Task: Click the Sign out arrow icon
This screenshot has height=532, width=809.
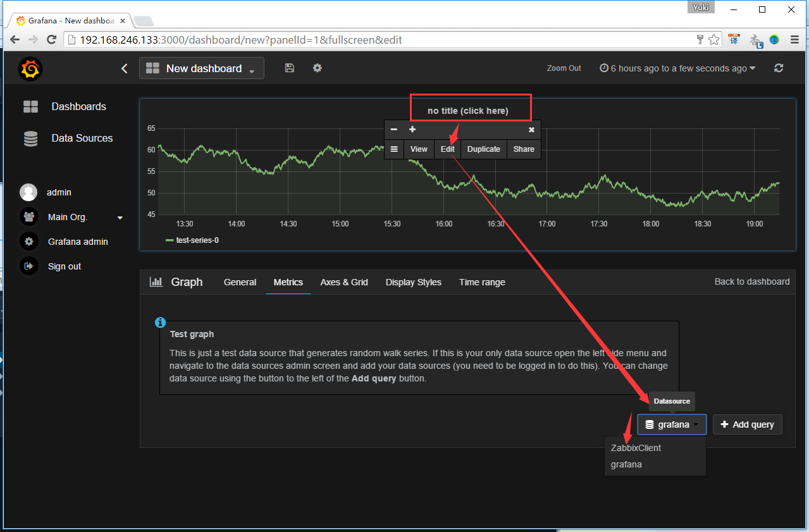Action: tap(28, 266)
